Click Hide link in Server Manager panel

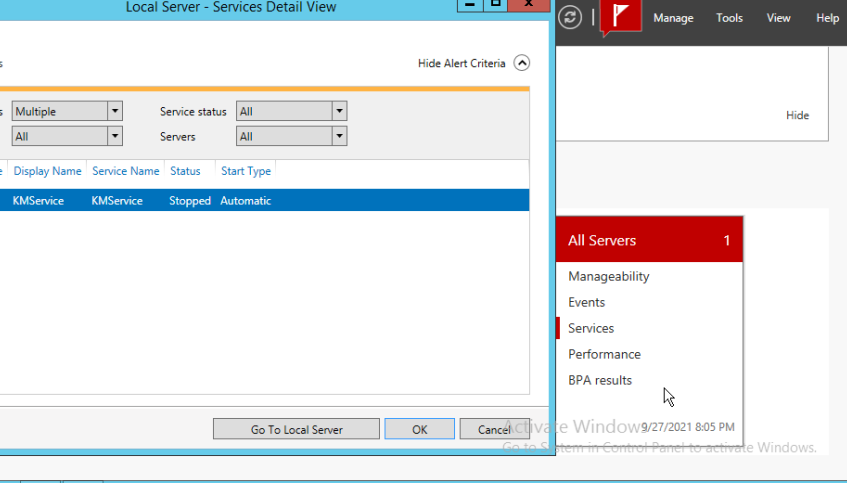coord(797,115)
